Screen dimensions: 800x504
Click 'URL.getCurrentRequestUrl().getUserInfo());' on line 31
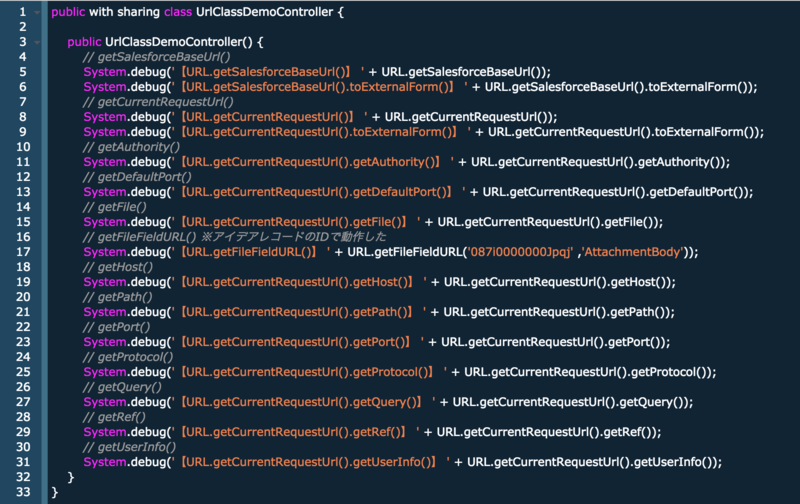tap(594, 462)
